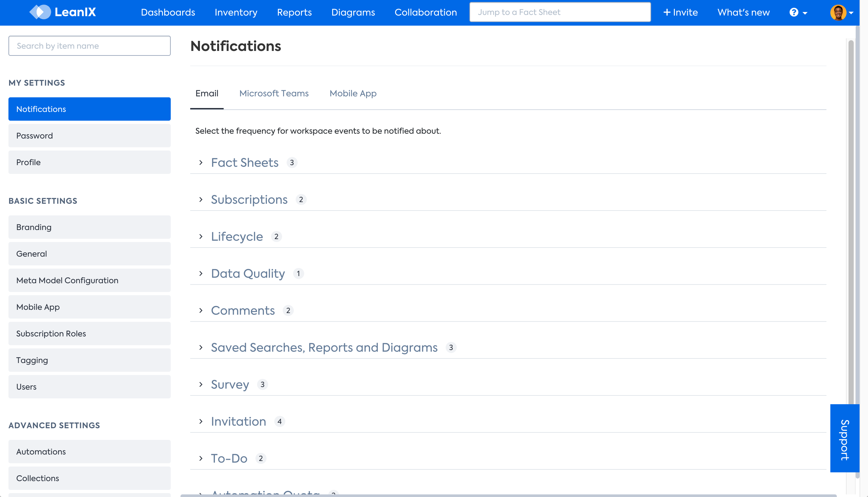Expand the Data Quality chevron arrow
The width and height of the screenshot is (868, 497).
(x=201, y=273)
